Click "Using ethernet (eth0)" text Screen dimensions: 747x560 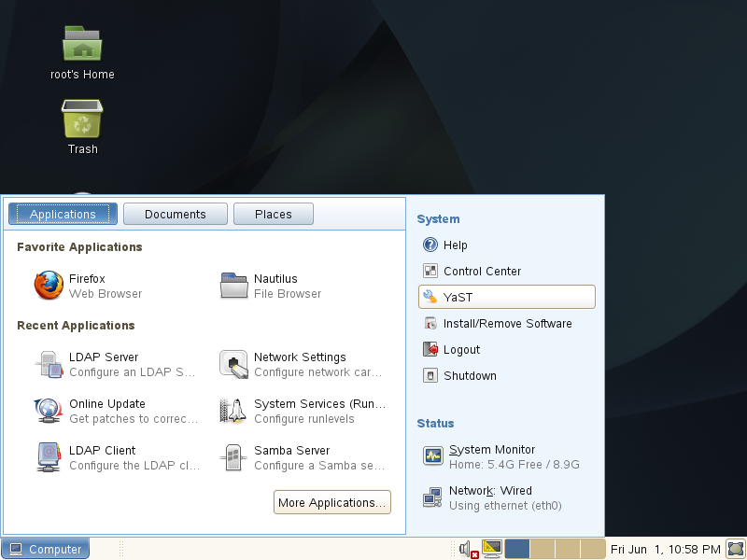coord(505,505)
